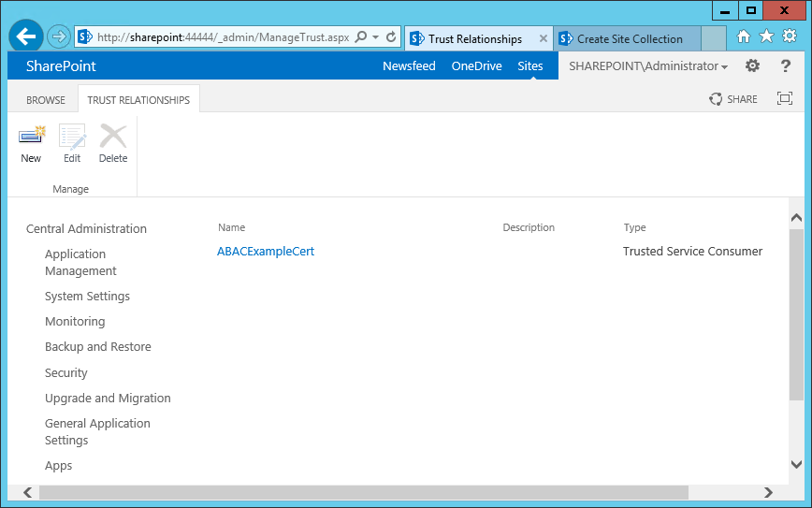Open the ABACExampleCert trust entry
812x508 pixels.
[x=265, y=251]
